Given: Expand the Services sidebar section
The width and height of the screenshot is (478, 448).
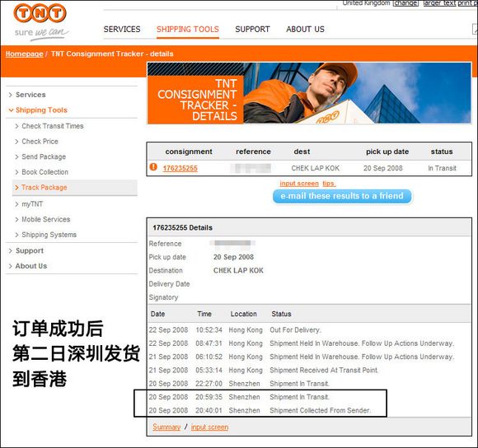Looking at the screenshot, I should (30, 95).
